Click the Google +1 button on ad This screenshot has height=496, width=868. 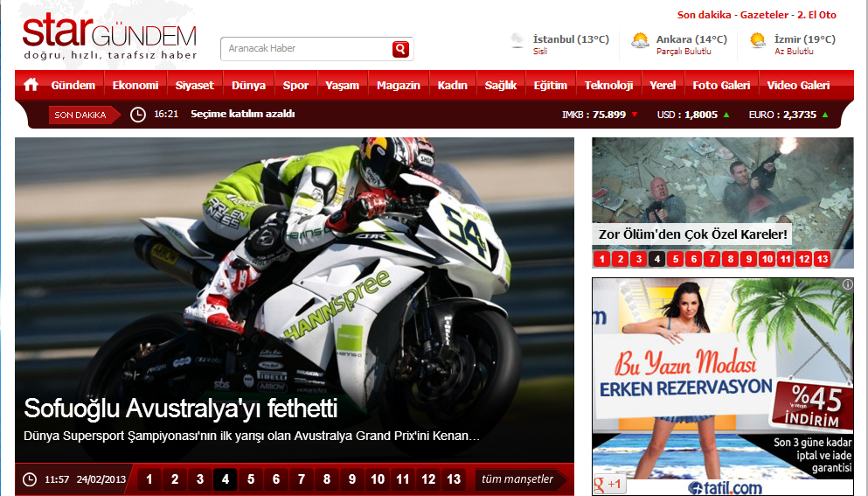(608, 484)
